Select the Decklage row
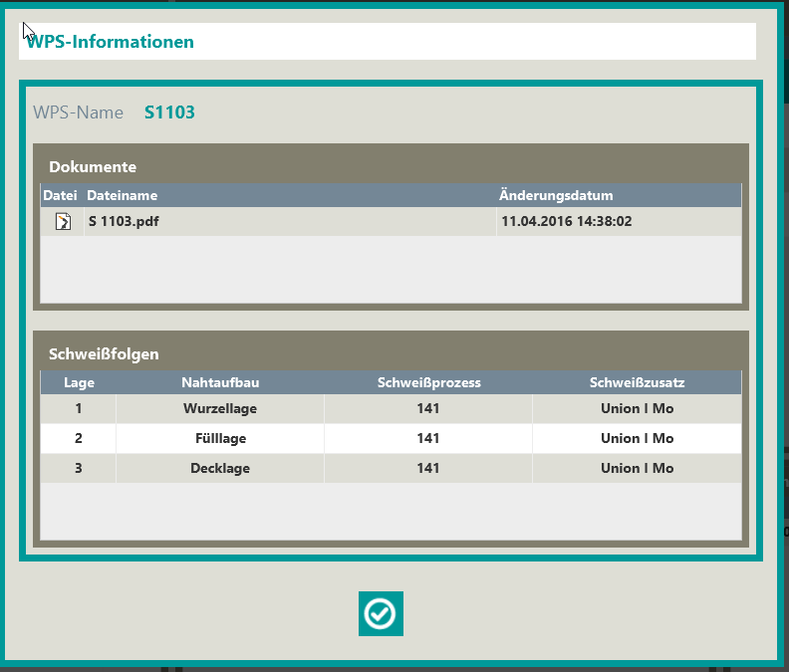The width and height of the screenshot is (789, 672). pyautogui.click(x=220, y=469)
